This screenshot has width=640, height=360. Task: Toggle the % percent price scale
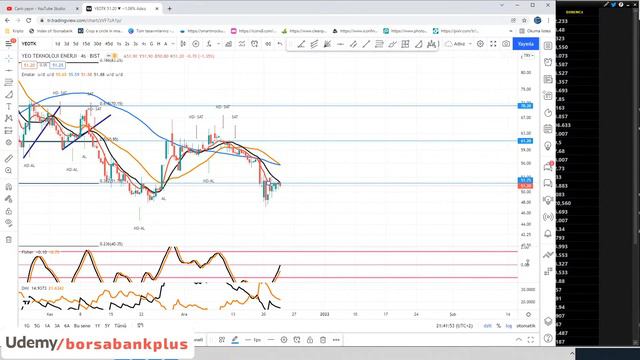click(499, 326)
